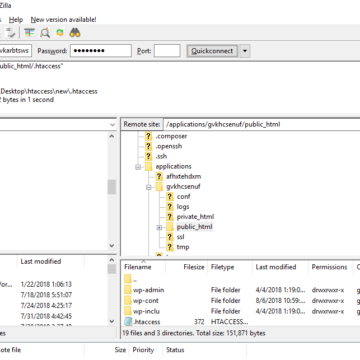Select the conf folder
Viewport: 360px width, 360px height.
[x=183, y=197]
